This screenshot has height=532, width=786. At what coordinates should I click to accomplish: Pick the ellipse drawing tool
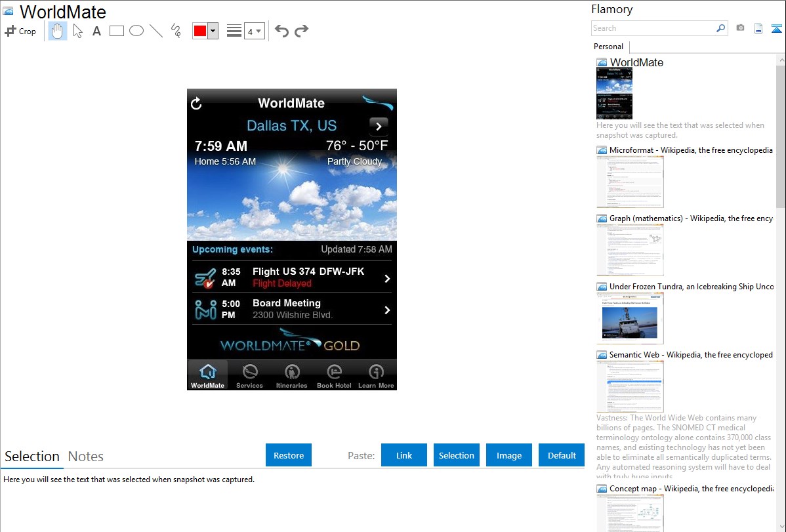[136, 31]
